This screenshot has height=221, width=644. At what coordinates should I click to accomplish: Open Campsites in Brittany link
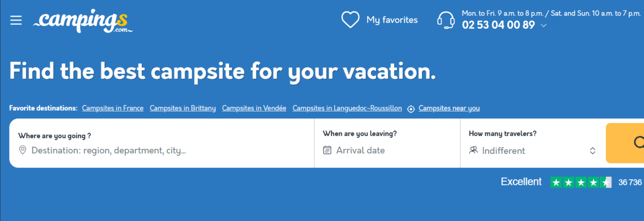[183, 108]
